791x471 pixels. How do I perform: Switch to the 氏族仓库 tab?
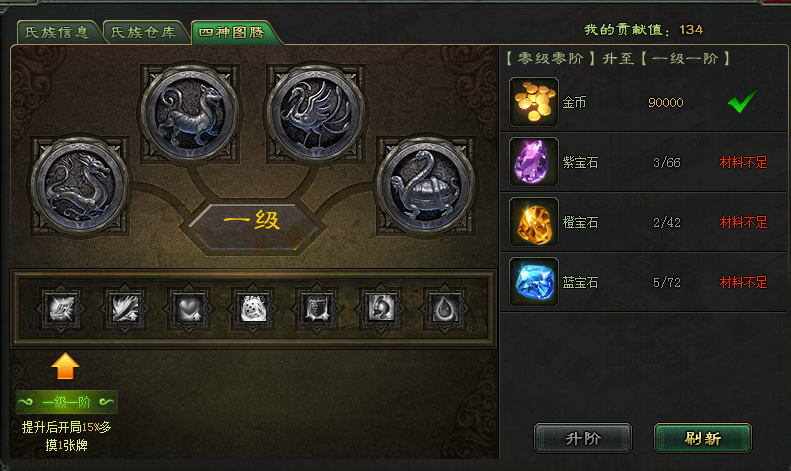click(144, 33)
